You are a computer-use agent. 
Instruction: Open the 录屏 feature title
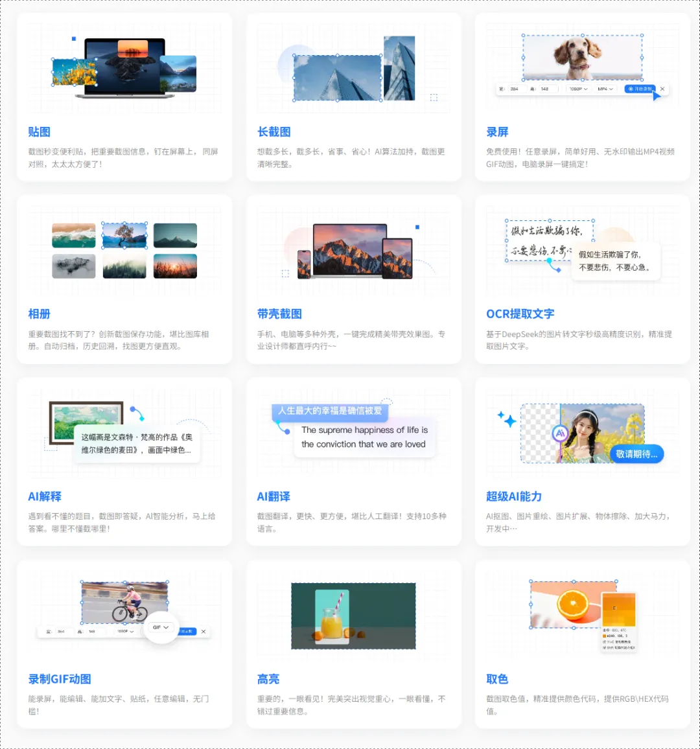(497, 132)
